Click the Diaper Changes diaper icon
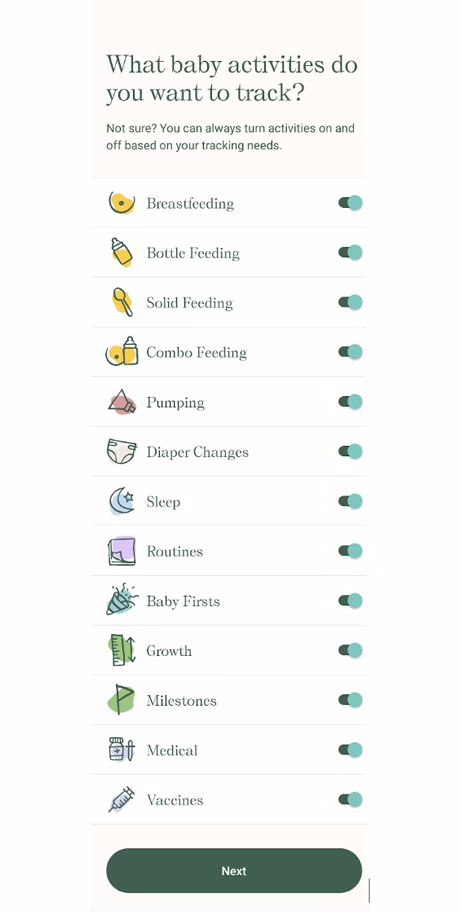460x912 pixels. 122,451
